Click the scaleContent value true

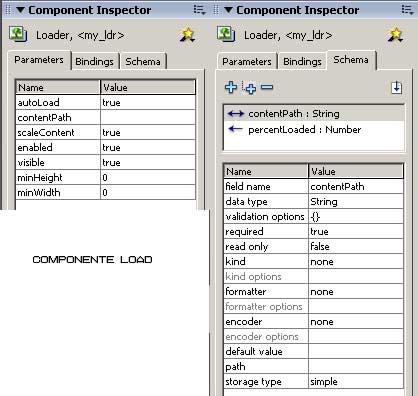pos(148,132)
